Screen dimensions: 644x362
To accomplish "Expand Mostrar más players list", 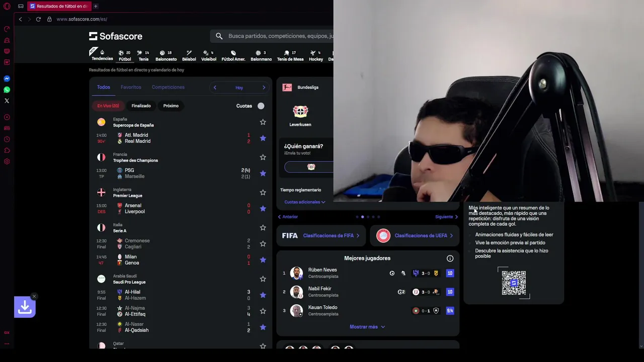I will (x=367, y=327).
